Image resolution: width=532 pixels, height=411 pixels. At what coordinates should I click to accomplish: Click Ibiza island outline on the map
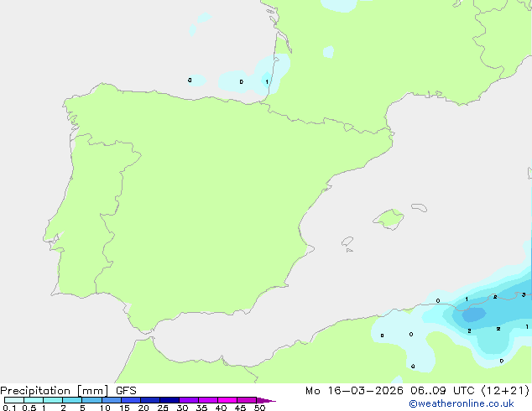coord(347,242)
